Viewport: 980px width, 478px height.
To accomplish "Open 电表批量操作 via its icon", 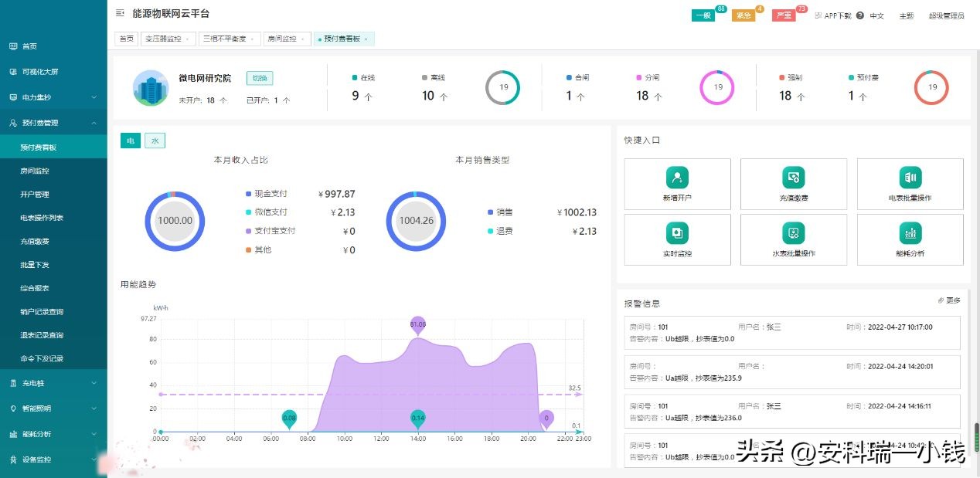I will click(x=910, y=178).
